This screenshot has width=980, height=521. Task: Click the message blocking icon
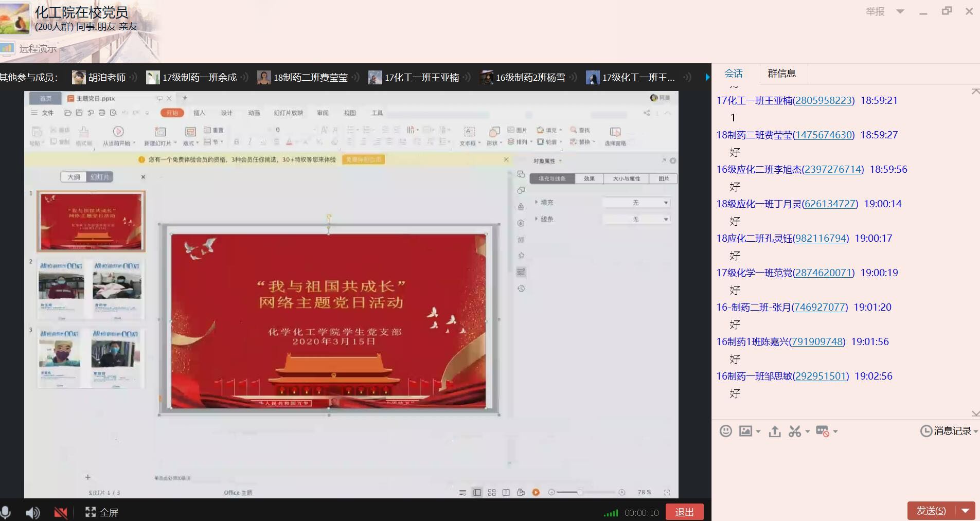coord(823,431)
